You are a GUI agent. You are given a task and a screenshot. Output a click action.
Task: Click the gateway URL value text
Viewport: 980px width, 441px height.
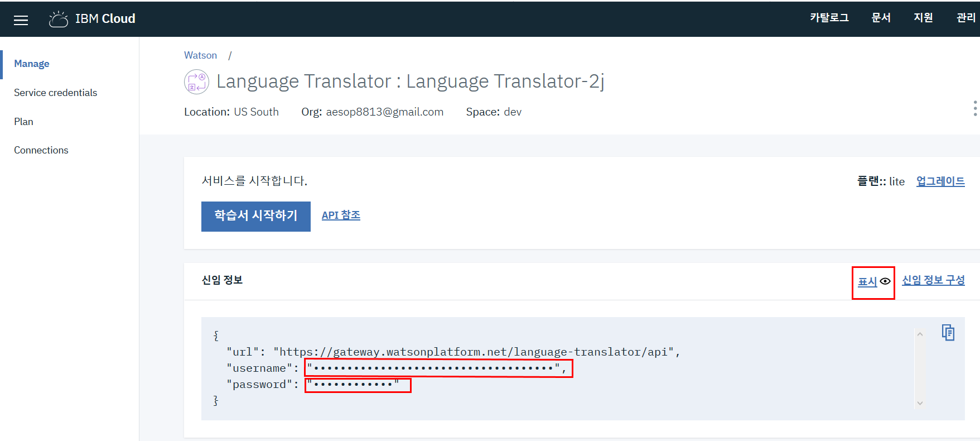[474, 352]
